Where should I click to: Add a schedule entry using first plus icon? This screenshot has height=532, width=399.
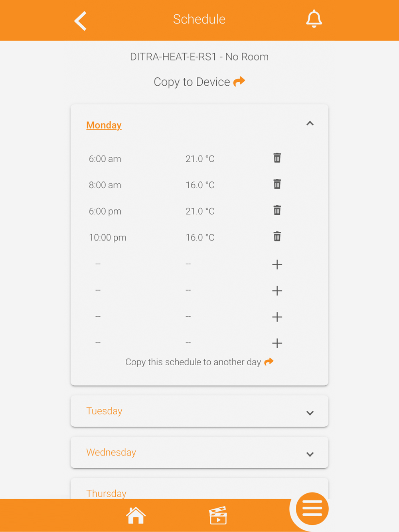coord(277,264)
